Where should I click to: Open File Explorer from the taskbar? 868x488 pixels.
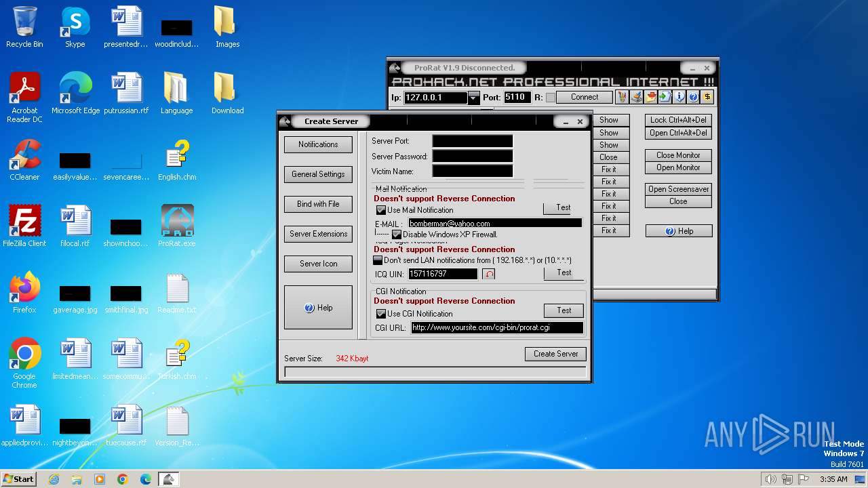(x=77, y=479)
